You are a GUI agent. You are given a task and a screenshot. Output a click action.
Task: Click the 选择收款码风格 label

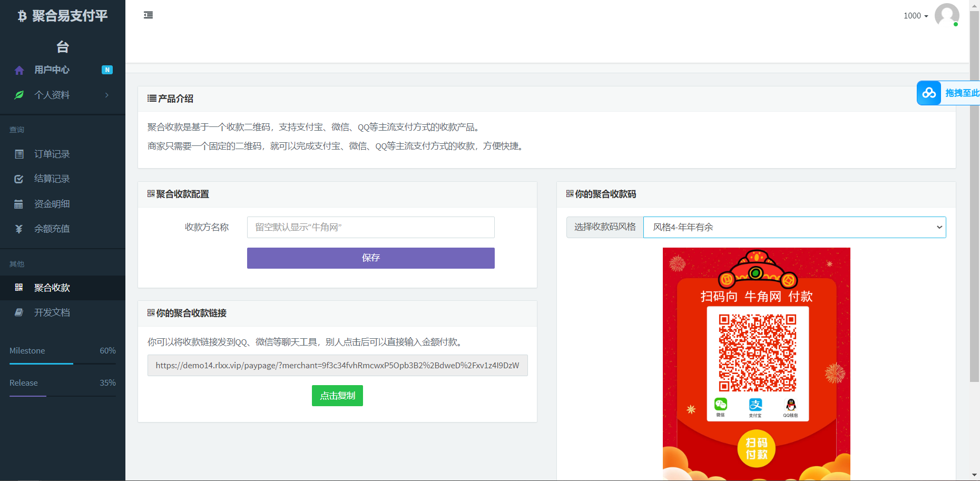tap(605, 227)
